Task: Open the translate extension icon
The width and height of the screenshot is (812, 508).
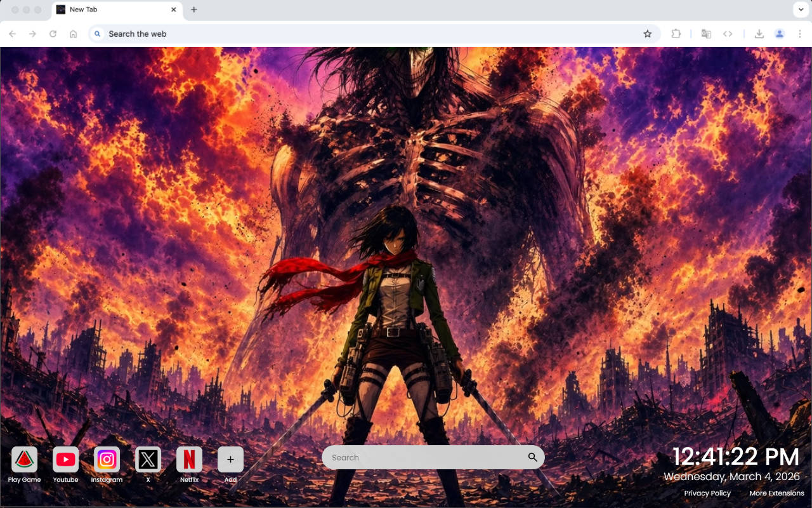Action: 706,34
